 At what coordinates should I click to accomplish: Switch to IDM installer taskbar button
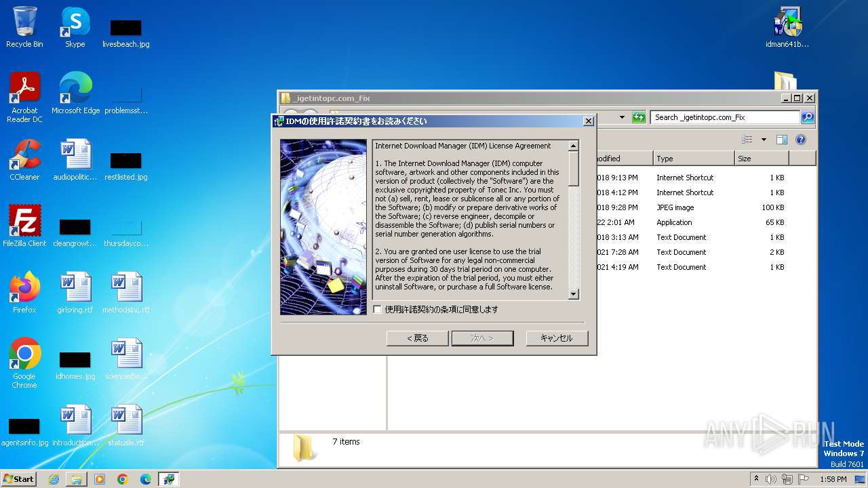click(x=169, y=479)
